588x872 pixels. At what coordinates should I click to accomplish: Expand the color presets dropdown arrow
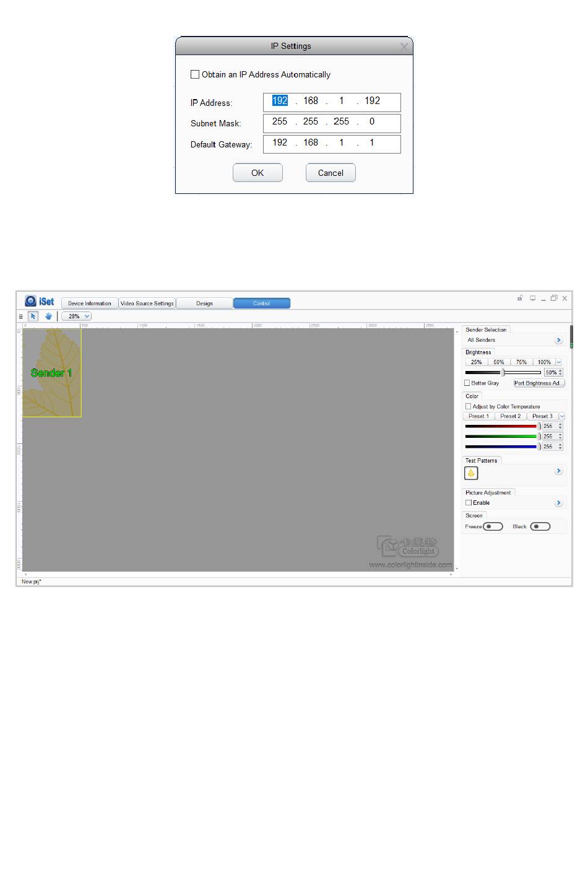click(561, 416)
